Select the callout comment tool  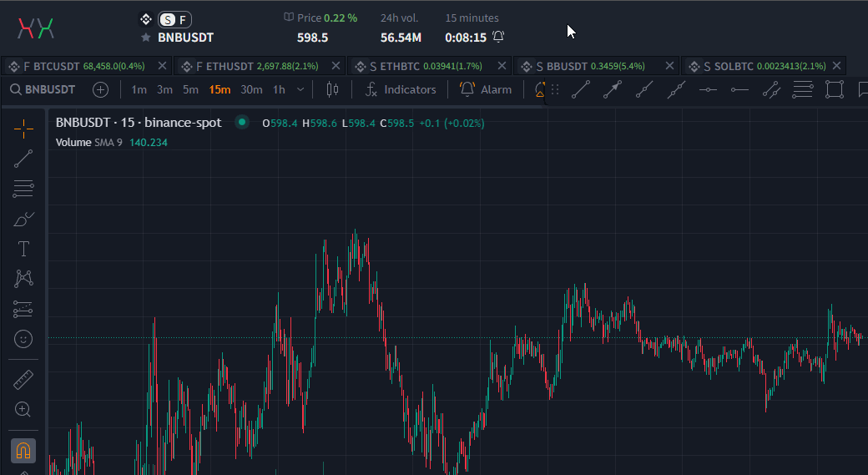(x=862, y=89)
